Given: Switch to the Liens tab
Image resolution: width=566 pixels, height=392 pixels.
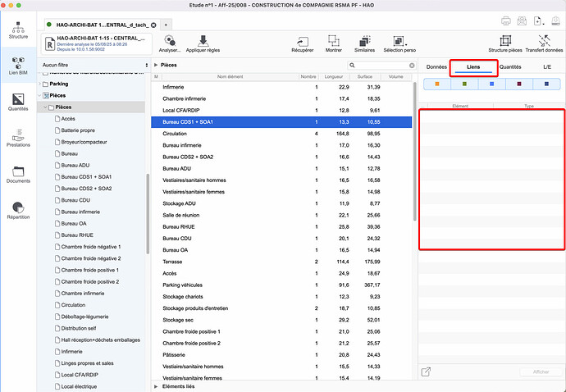Looking at the screenshot, I should pyautogui.click(x=473, y=66).
